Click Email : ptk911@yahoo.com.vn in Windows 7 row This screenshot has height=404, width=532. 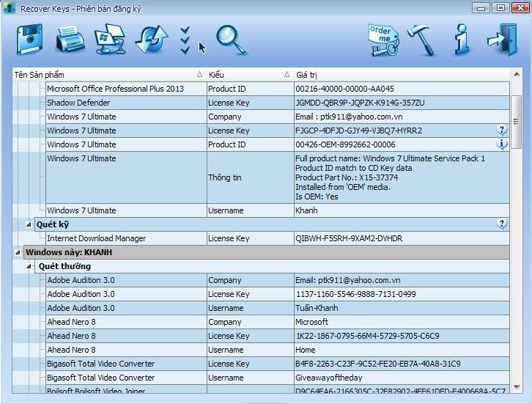tap(349, 117)
